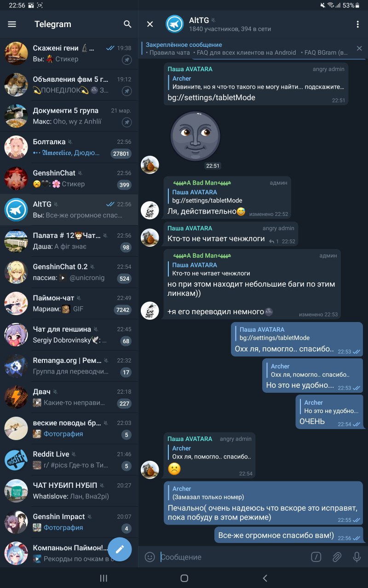Tap the voice message microphone icon
Viewport: 368px width, 588px height.
pos(356,557)
